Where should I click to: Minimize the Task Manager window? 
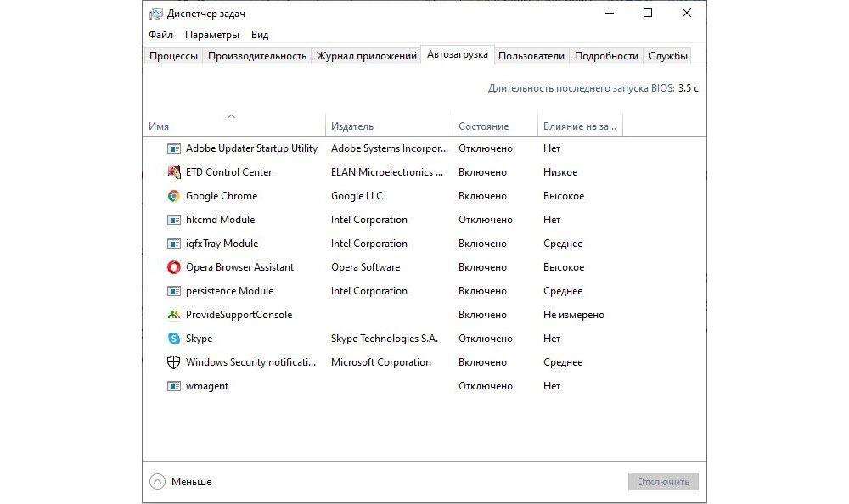[x=610, y=13]
